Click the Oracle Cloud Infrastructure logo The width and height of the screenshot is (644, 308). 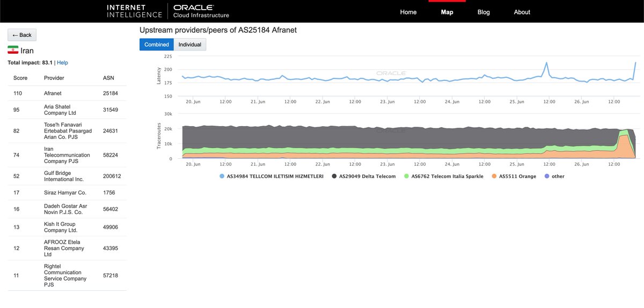point(201,11)
